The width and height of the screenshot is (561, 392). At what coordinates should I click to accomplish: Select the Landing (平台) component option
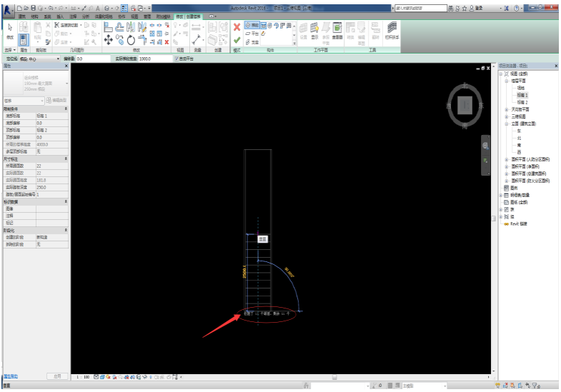tap(253, 33)
